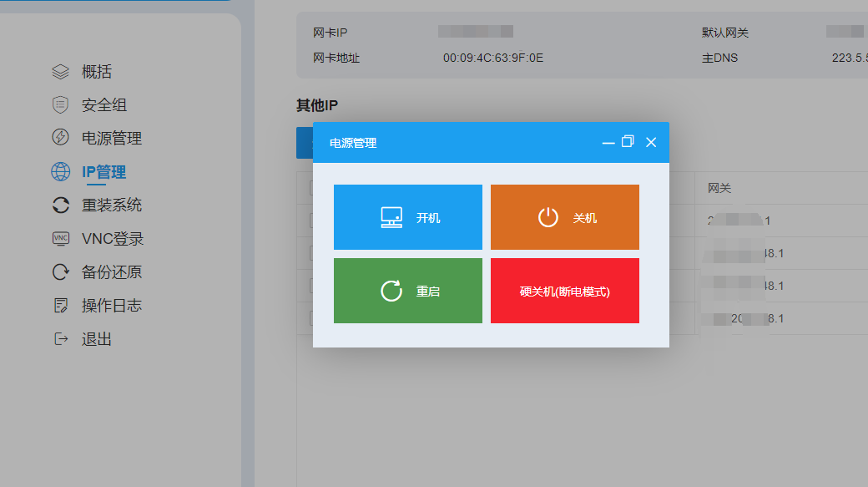Open 操作日志 in the sidebar
Image resolution: width=868 pixels, height=487 pixels.
click(x=111, y=306)
